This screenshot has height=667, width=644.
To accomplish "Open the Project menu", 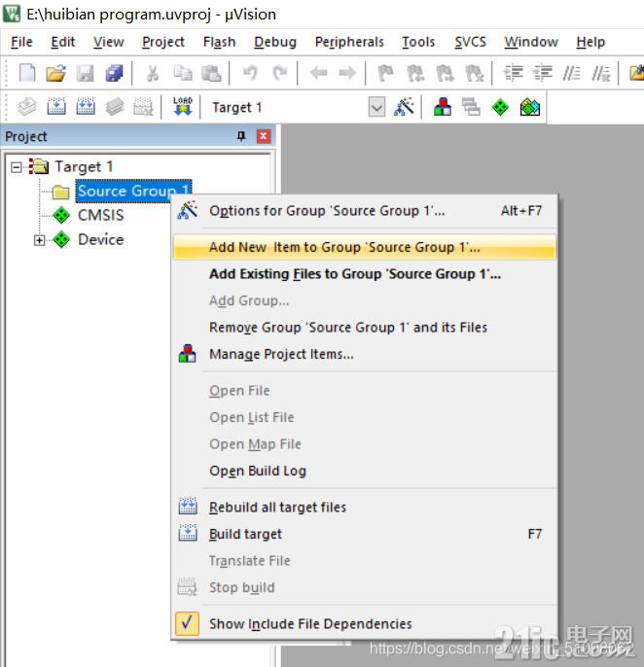I will [163, 42].
